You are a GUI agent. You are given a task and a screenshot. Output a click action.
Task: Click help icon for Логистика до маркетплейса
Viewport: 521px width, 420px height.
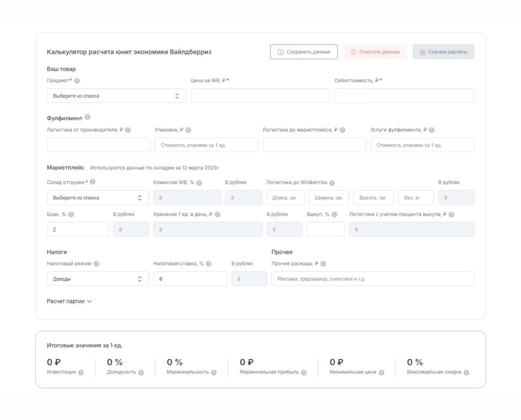[x=342, y=130]
